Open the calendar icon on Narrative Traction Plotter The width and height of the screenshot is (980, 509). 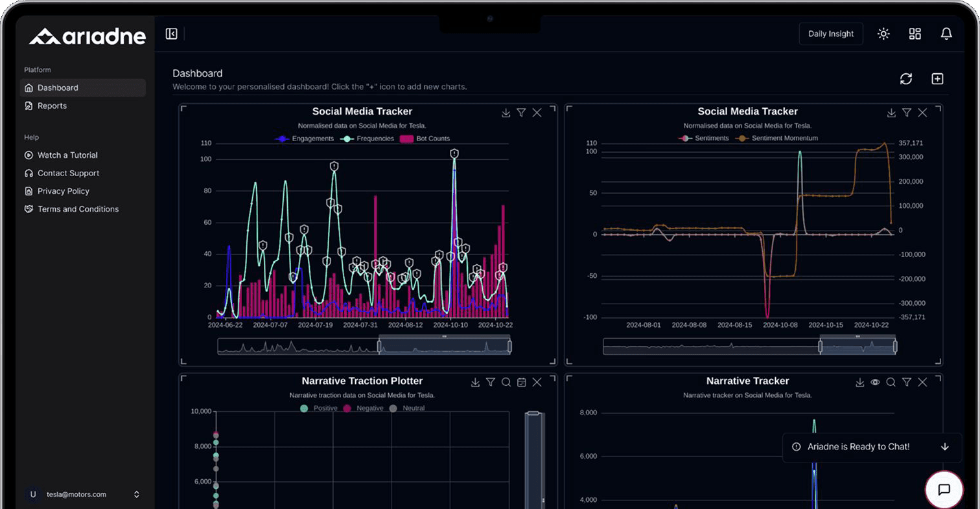pos(522,383)
